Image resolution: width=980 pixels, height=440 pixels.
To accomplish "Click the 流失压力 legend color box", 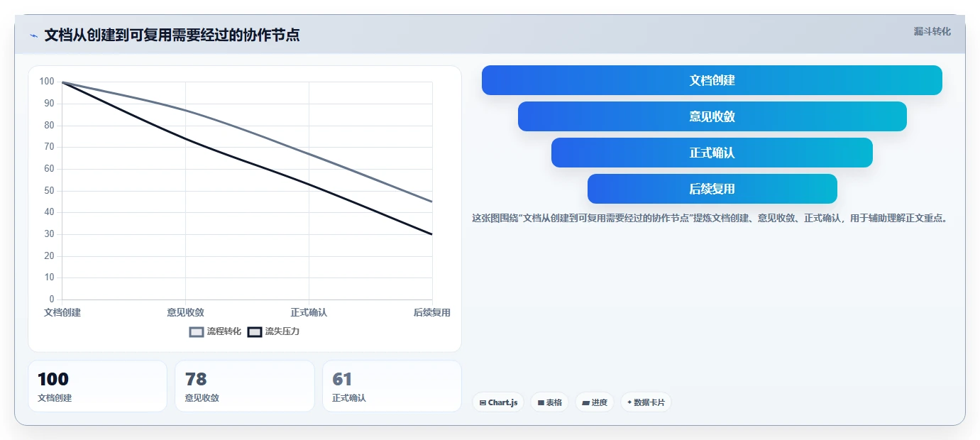I will (x=255, y=331).
